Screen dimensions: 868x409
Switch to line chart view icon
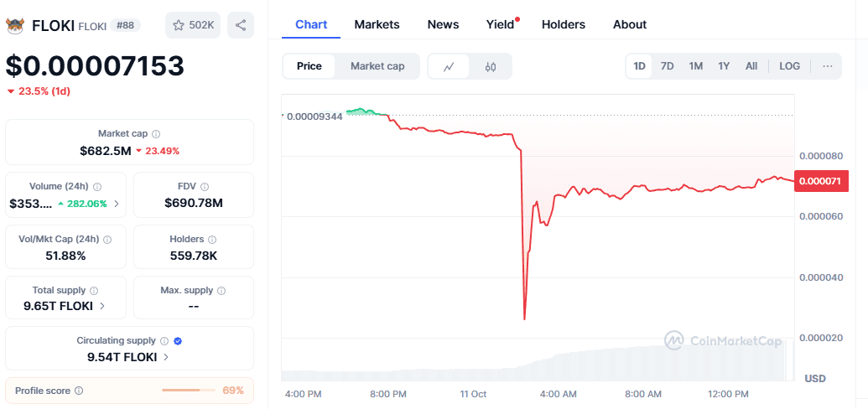[449, 66]
